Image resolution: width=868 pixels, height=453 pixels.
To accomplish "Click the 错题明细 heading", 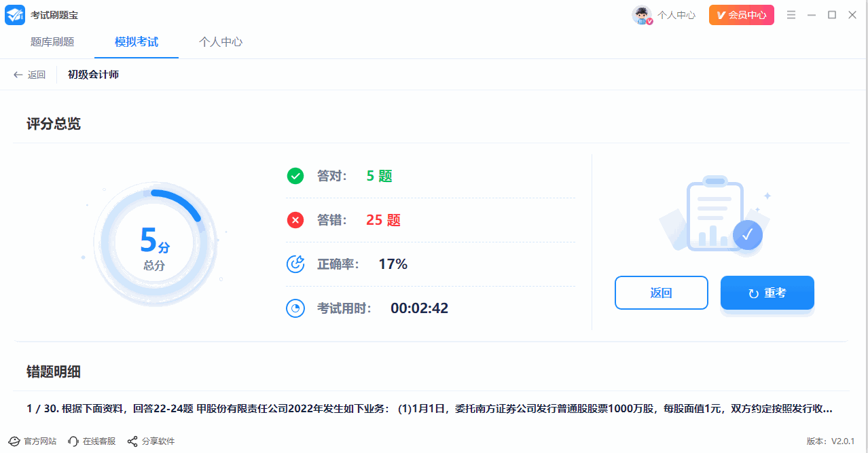I will [x=54, y=372].
